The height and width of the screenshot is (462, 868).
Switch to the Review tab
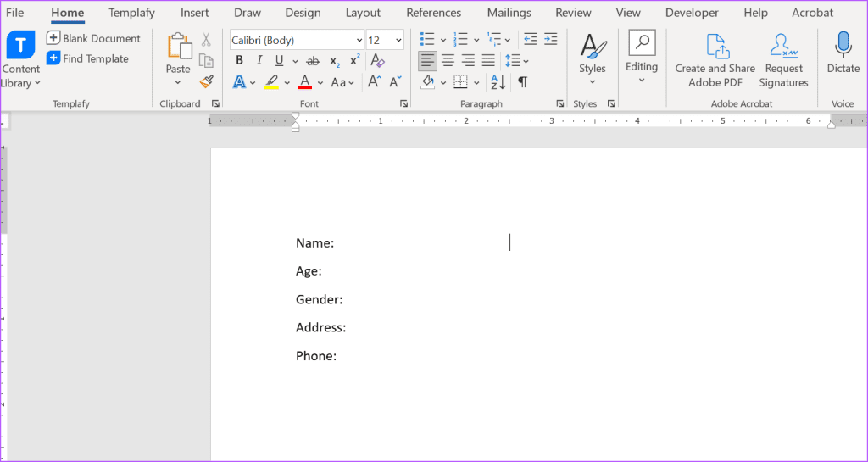(x=574, y=13)
